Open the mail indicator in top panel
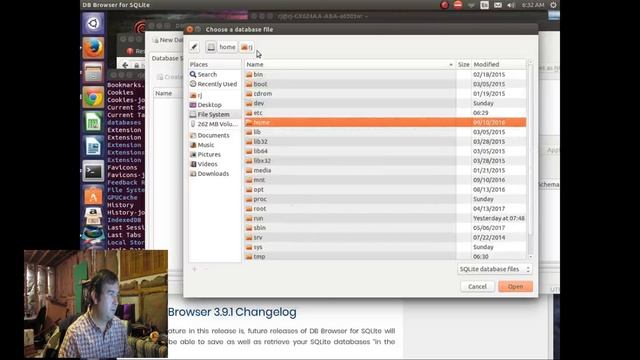Image resolution: width=640 pixels, height=360 pixels. [498, 5]
